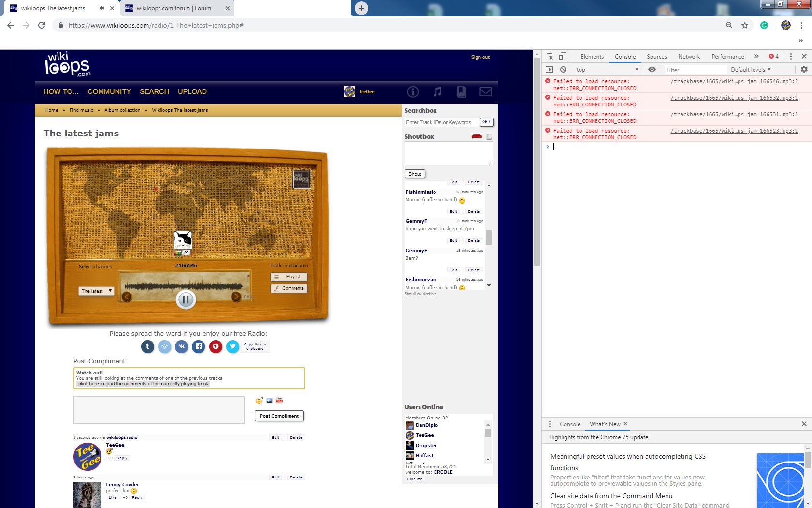812x508 pixels.
Task: Open Shoutbox Archive link
Action: [420, 294]
